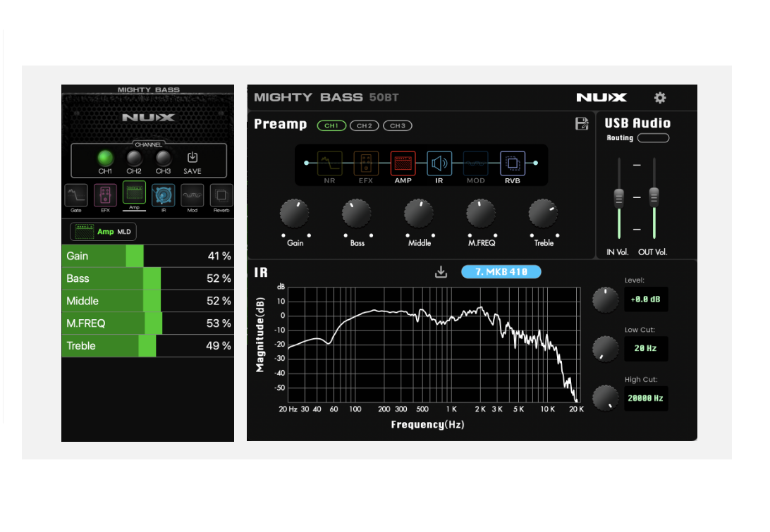Click the +0.0 dB level value

646,299
